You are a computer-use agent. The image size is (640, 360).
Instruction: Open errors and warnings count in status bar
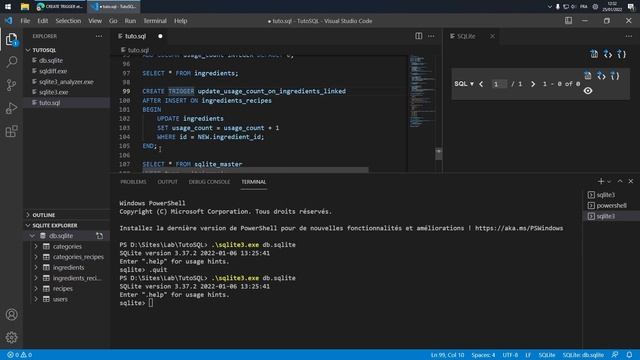coord(20,355)
